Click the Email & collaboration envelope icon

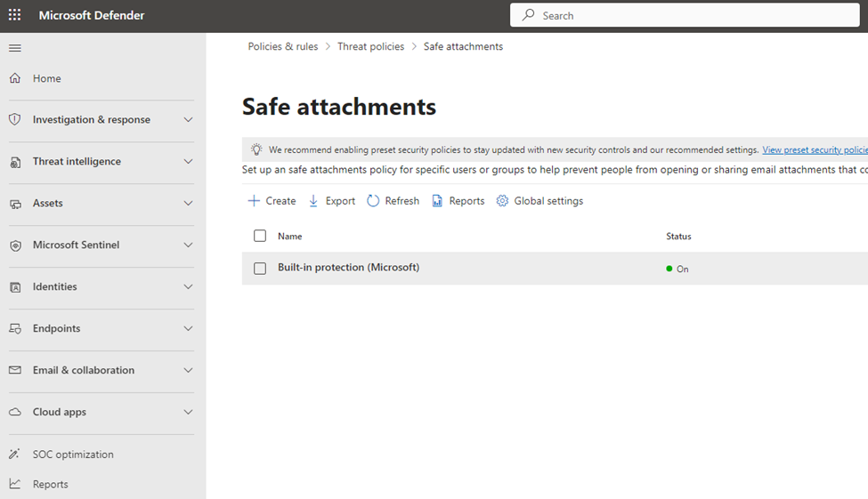(x=15, y=369)
